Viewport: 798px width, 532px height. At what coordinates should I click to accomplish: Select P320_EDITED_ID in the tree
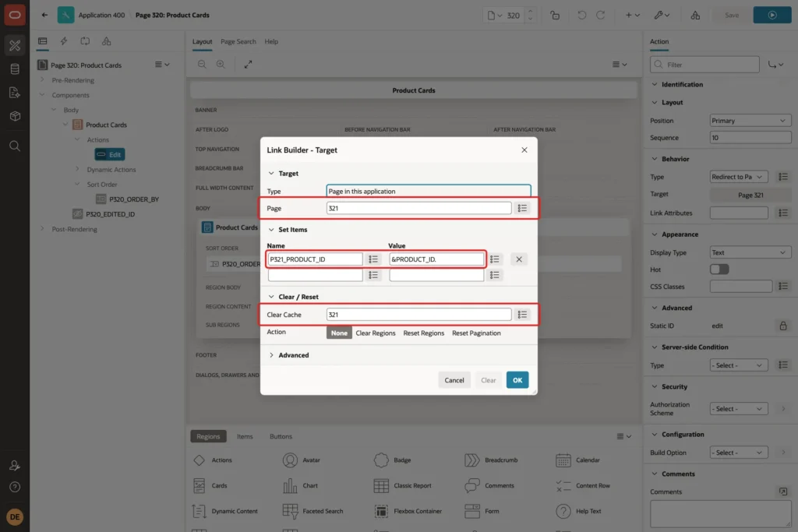(110, 214)
